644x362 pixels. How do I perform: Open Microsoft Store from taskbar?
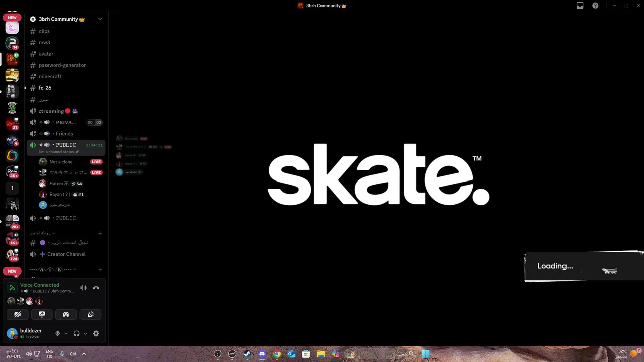pos(306,354)
